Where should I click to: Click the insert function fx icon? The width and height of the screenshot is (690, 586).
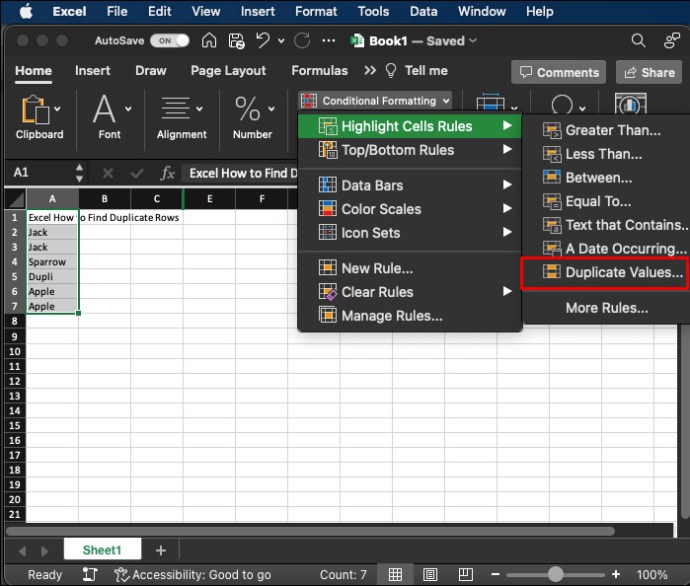pyautogui.click(x=167, y=173)
